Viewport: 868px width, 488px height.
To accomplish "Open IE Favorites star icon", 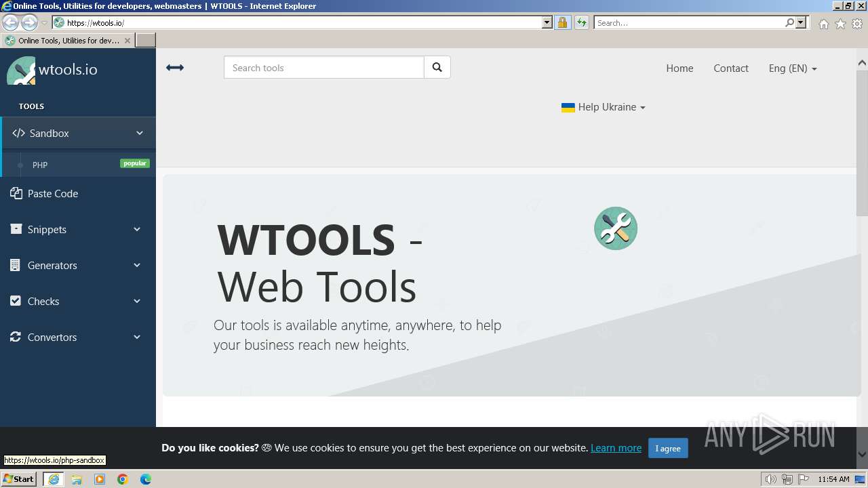I will [841, 24].
